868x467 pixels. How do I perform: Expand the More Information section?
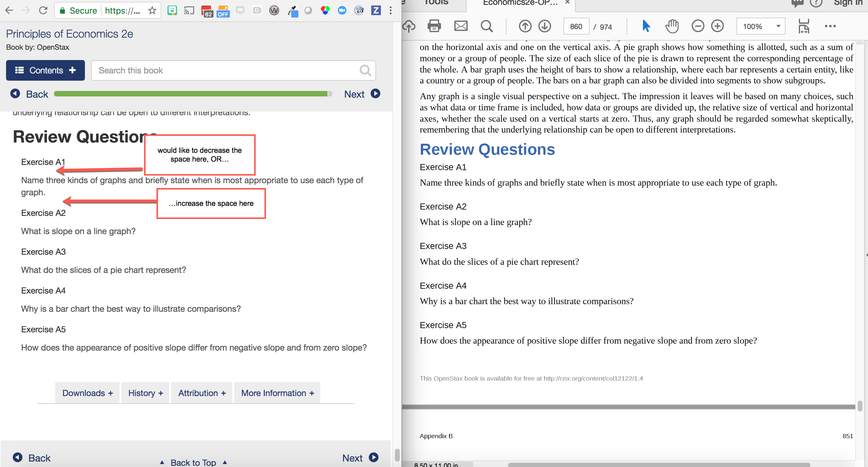(277, 393)
